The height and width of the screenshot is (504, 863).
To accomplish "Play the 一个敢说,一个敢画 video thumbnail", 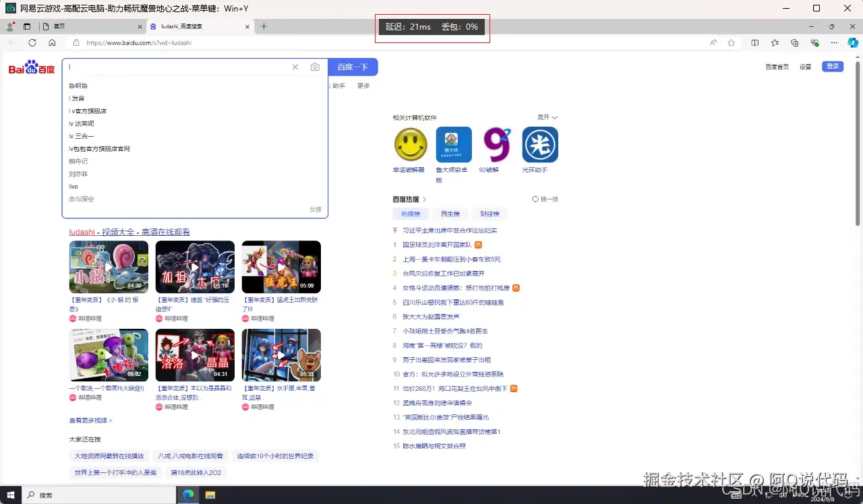I will click(x=109, y=355).
